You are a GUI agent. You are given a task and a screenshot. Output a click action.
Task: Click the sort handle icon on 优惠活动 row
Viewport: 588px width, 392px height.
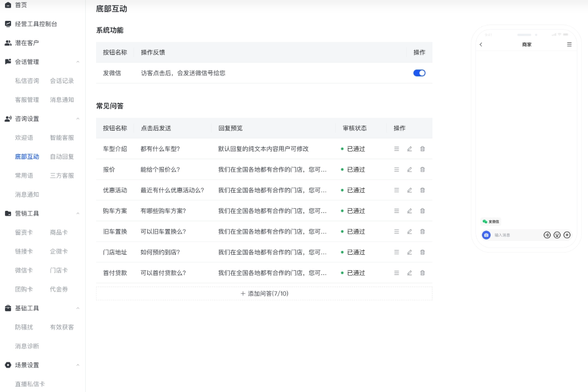396,190
